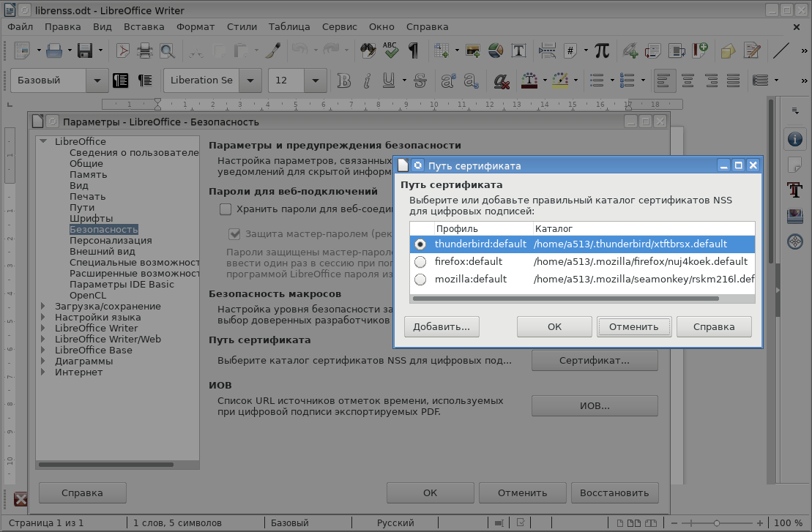Expand 'Настройки языка' tree node
Viewport: 812px width, 532px height.
[43, 318]
